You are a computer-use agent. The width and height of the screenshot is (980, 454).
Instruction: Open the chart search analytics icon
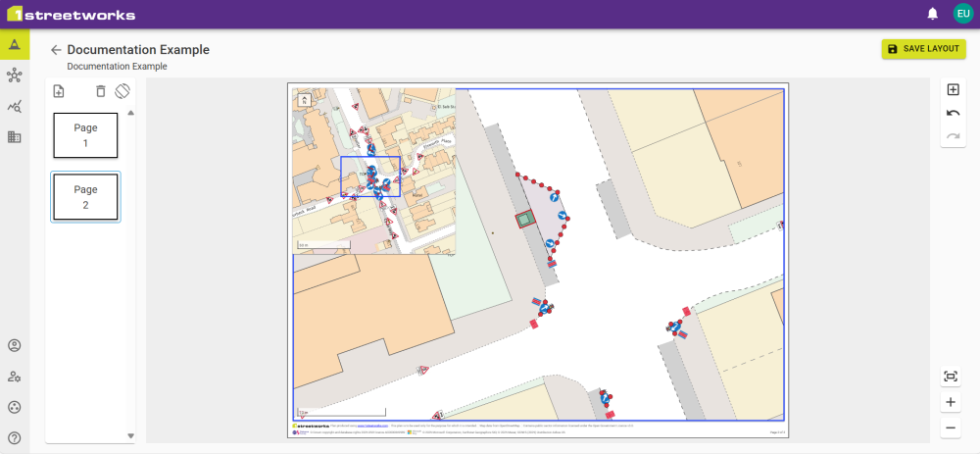14,106
